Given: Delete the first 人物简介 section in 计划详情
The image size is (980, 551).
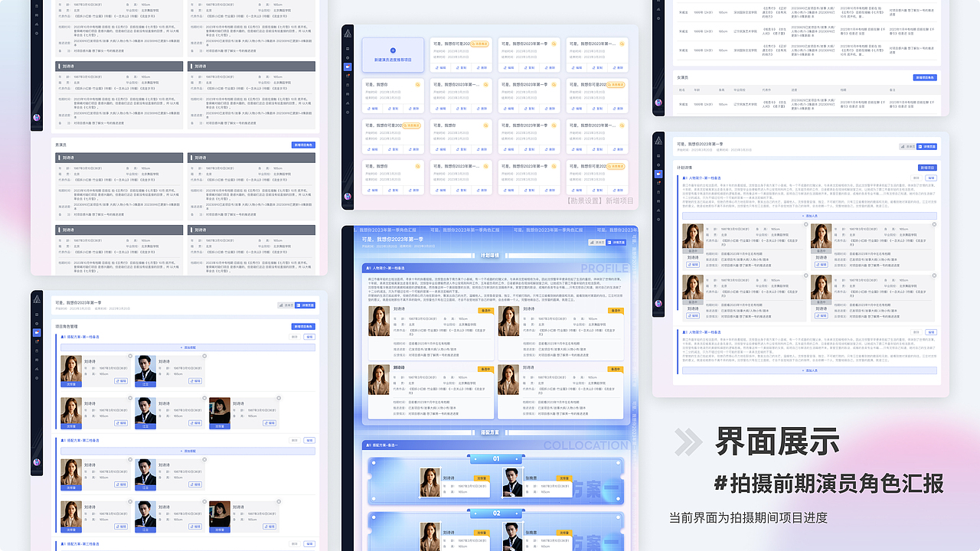Looking at the screenshot, I should click(x=916, y=178).
